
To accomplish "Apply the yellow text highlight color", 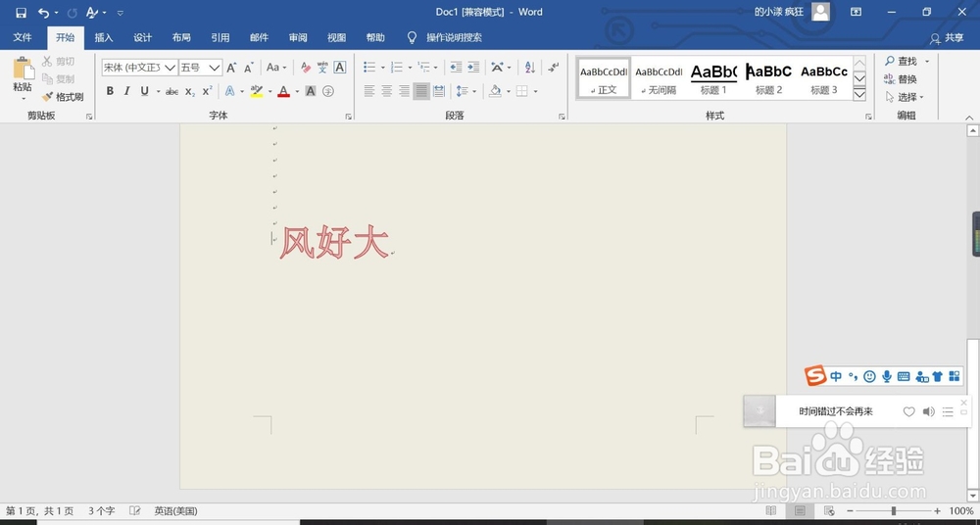I will pyautogui.click(x=257, y=91).
